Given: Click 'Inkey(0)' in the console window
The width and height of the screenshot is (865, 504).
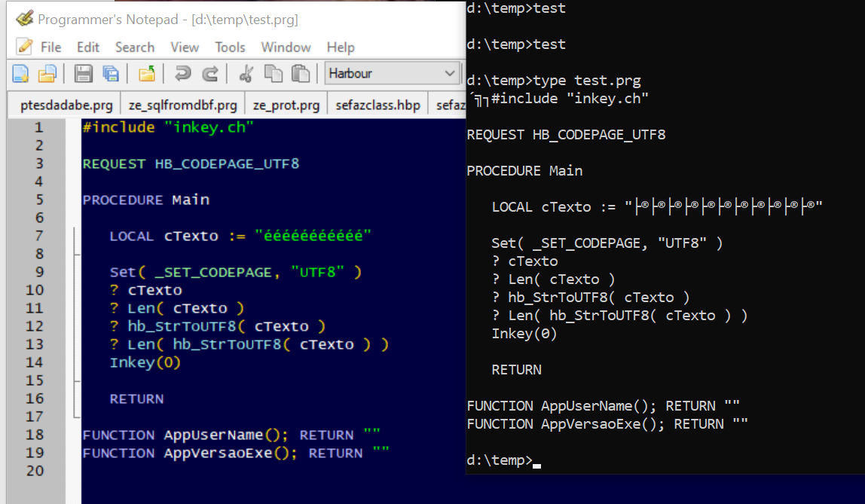Looking at the screenshot, I should pos(524,334).
